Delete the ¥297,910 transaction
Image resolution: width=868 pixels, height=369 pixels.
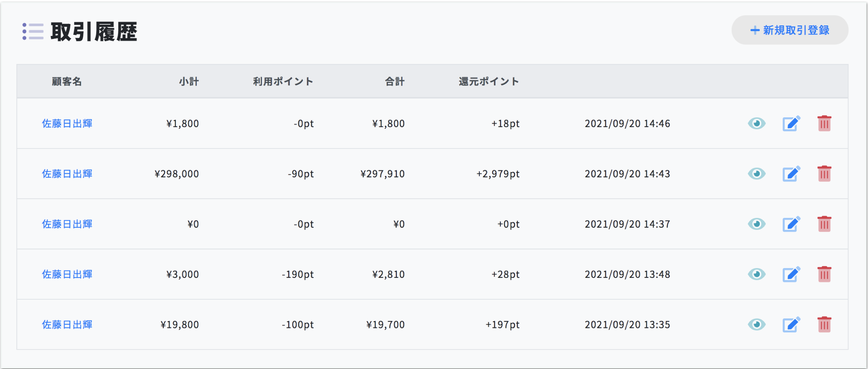pyautogui.click(x=824, y=174)
